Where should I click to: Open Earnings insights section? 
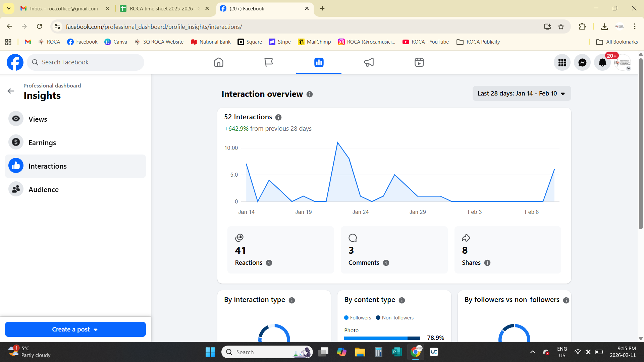click(x=42, y=143)
